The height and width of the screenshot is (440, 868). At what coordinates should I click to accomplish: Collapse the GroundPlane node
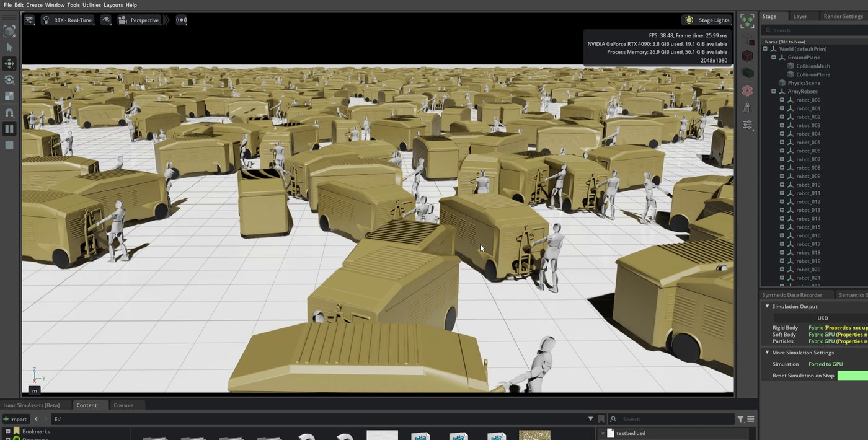774,58
